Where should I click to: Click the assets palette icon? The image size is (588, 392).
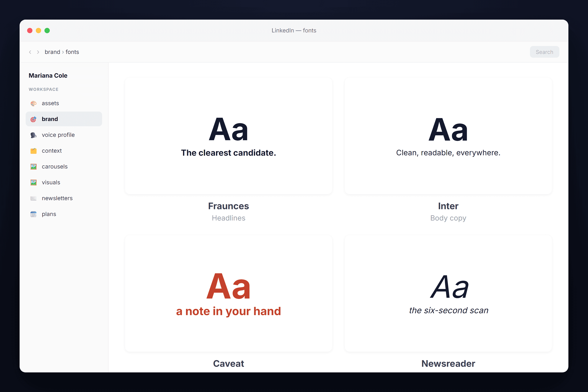[34, 103]
